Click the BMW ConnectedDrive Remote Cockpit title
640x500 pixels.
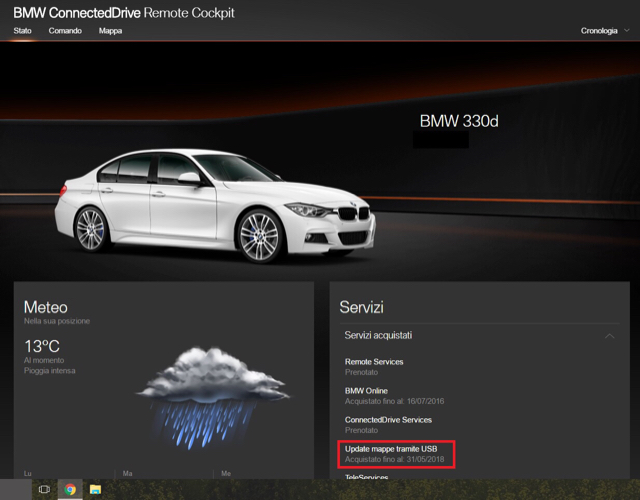point(124,13)
